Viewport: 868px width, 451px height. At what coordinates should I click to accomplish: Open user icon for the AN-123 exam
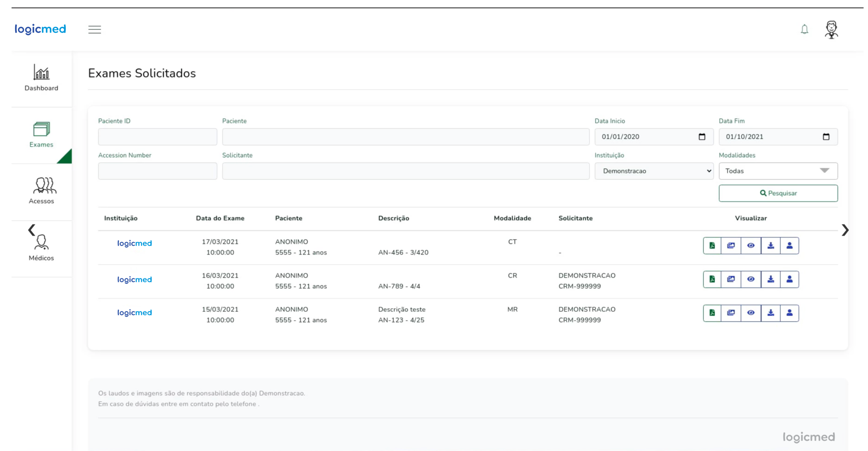[x=789, y=313]
